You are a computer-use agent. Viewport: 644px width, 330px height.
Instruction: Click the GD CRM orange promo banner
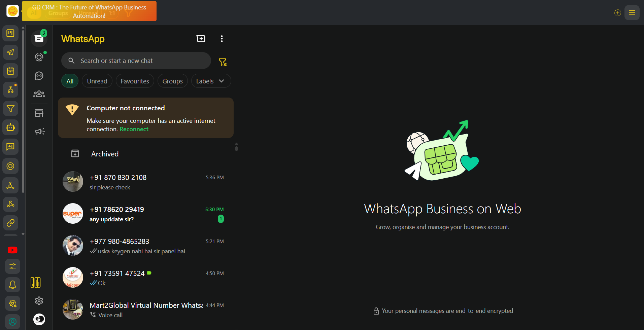[89, 11]
